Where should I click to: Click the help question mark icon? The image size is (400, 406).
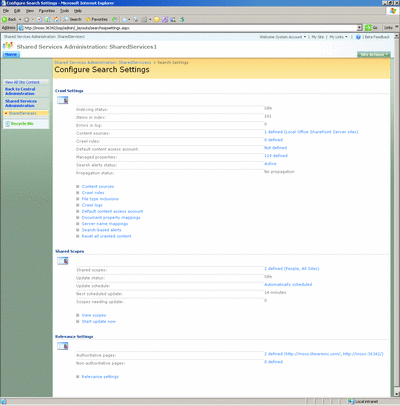click(358, 37)
